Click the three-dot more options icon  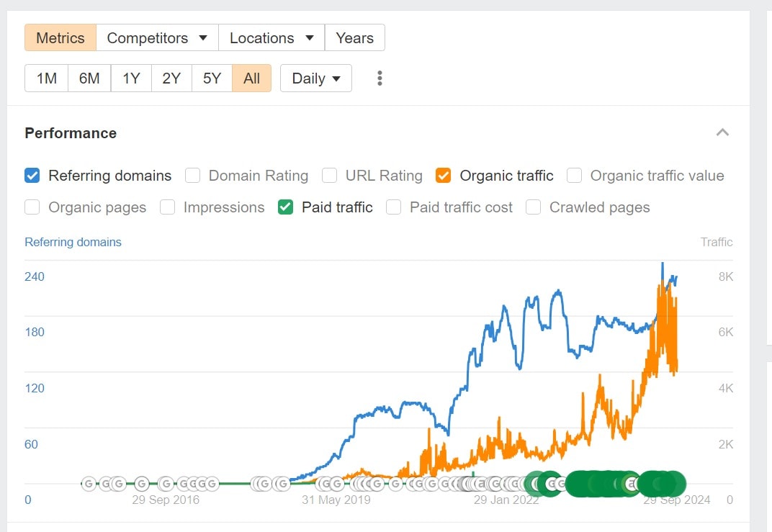click(x=380, y=78)
